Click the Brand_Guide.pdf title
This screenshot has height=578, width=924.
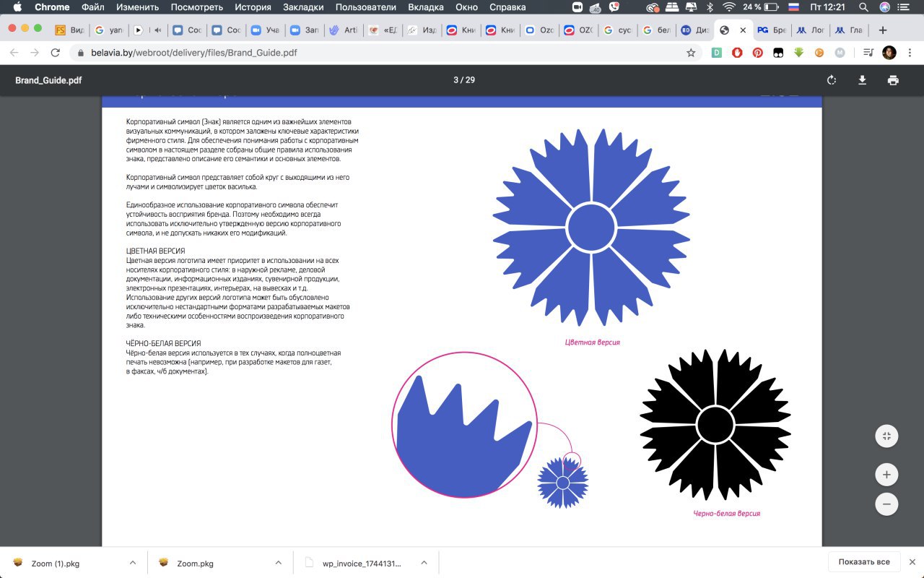pos(48,80)
